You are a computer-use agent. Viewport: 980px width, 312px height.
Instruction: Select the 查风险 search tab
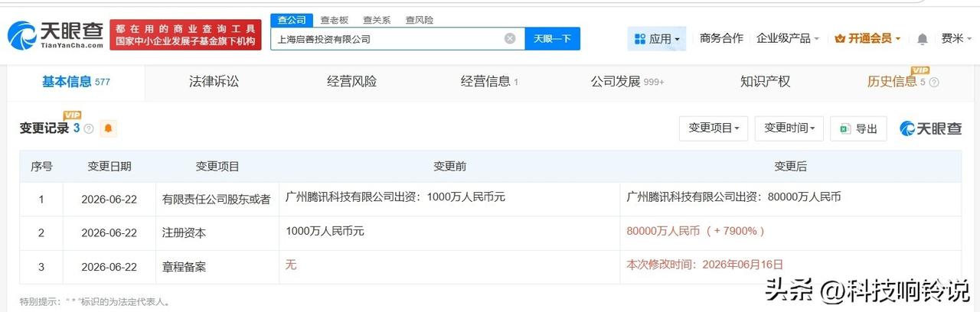pyautogui.click(x=419, y=20)
